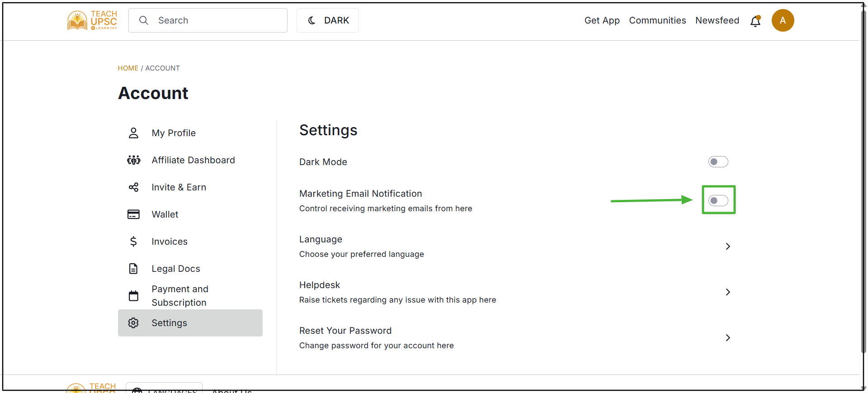Click the Legal Docs document icon
This screenshot has width=868, height=393.
pyautogui.click(x=133, y=269)
